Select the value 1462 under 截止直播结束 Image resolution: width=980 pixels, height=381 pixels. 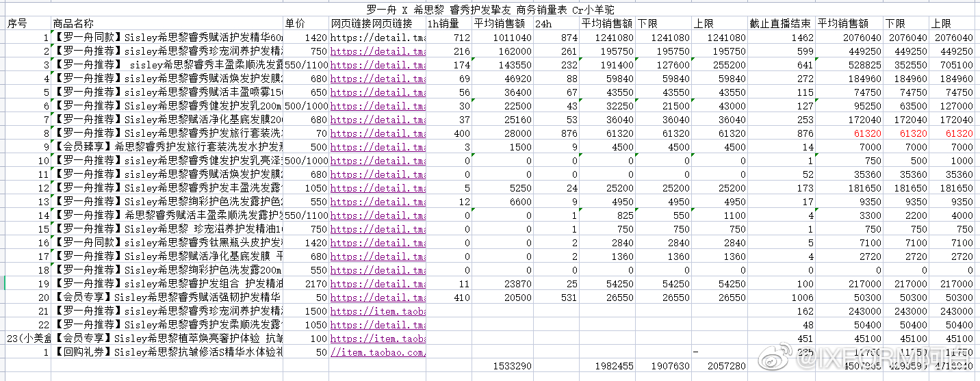[x=780, y=38]
